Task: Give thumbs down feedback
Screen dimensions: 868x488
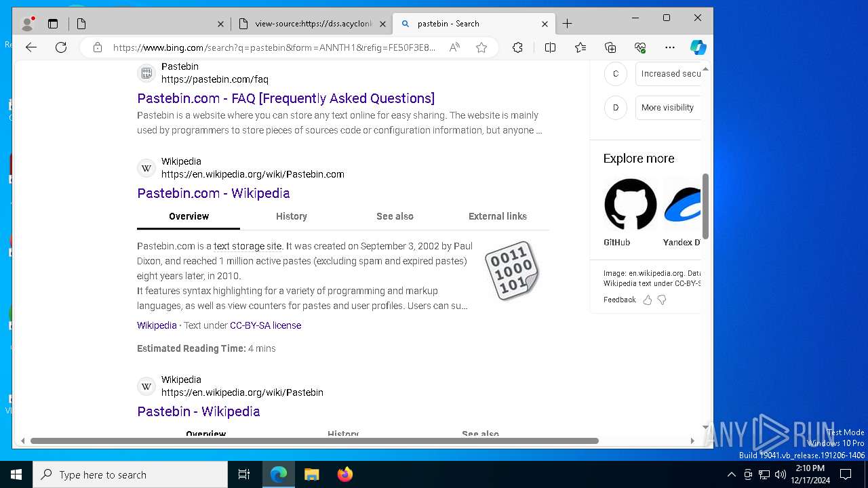Action: [662, 300]
